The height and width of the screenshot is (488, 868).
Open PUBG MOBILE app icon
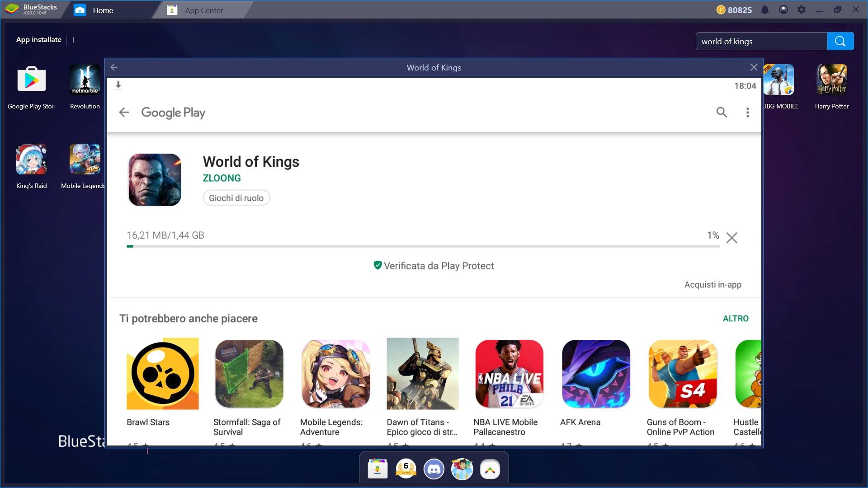point(778,80)
